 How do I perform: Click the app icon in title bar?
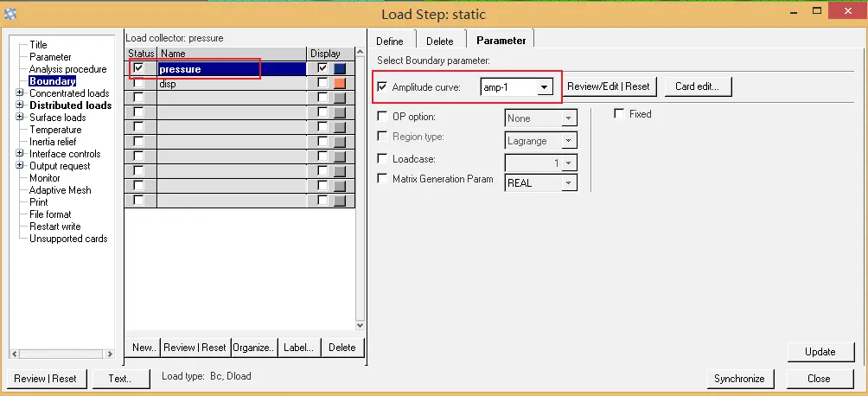click(10, 14)
